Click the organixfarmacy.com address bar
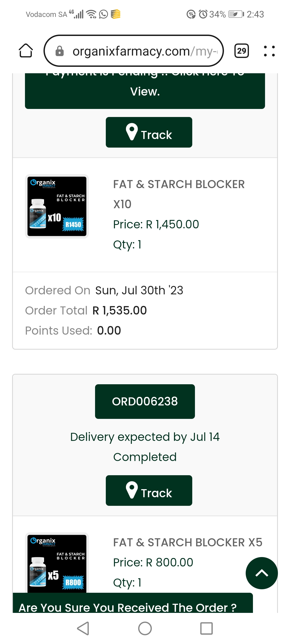This screenshot has width=290, height=644. 134,51
